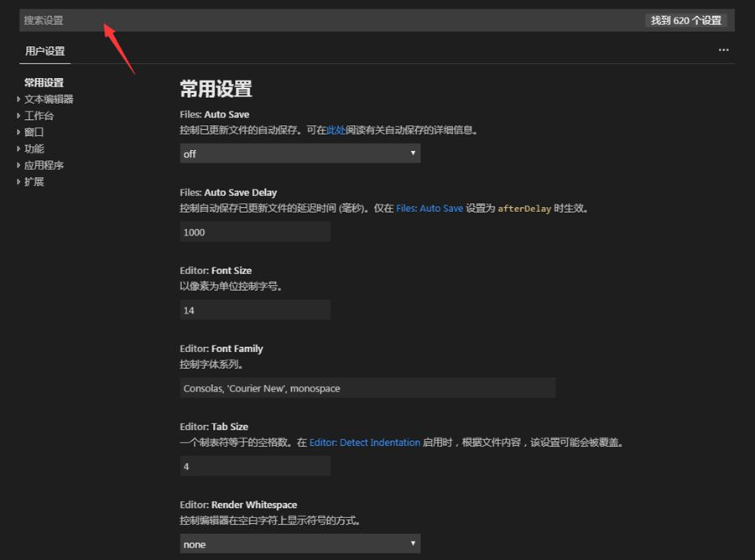Image resolution: width=755 pixels, height=560 pixels.
Task: Expand the 文本编辑器 tree arrow
Action: tap(18, 99)
